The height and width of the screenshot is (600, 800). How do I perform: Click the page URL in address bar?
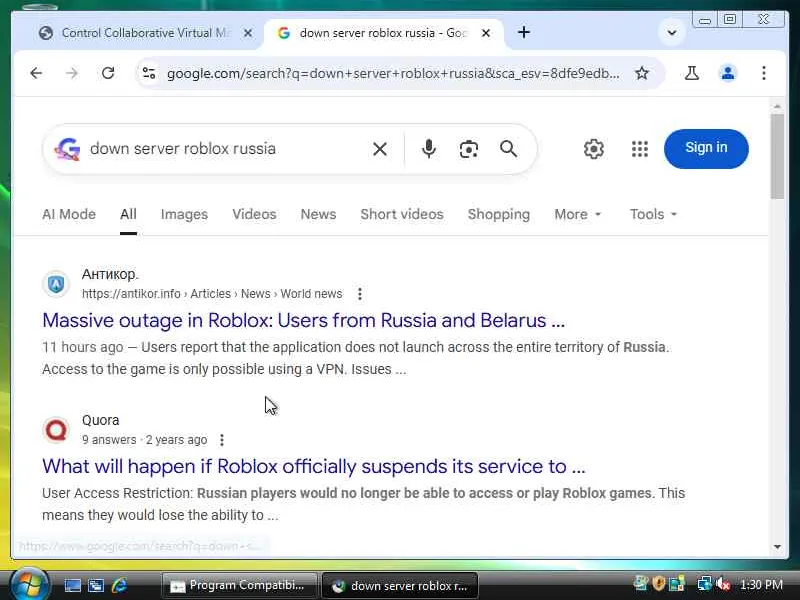pyautogui.click(x=393, y=73)
